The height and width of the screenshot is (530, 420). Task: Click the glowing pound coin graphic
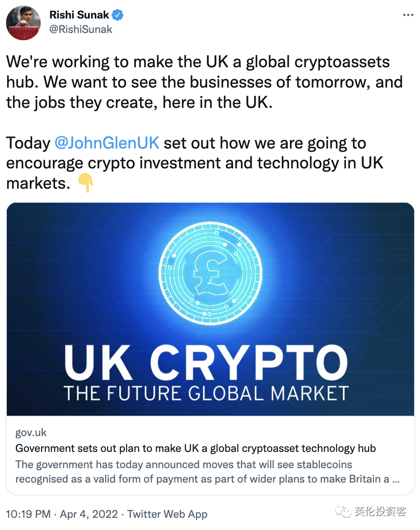pyautogui.click(x=210, y=274)
